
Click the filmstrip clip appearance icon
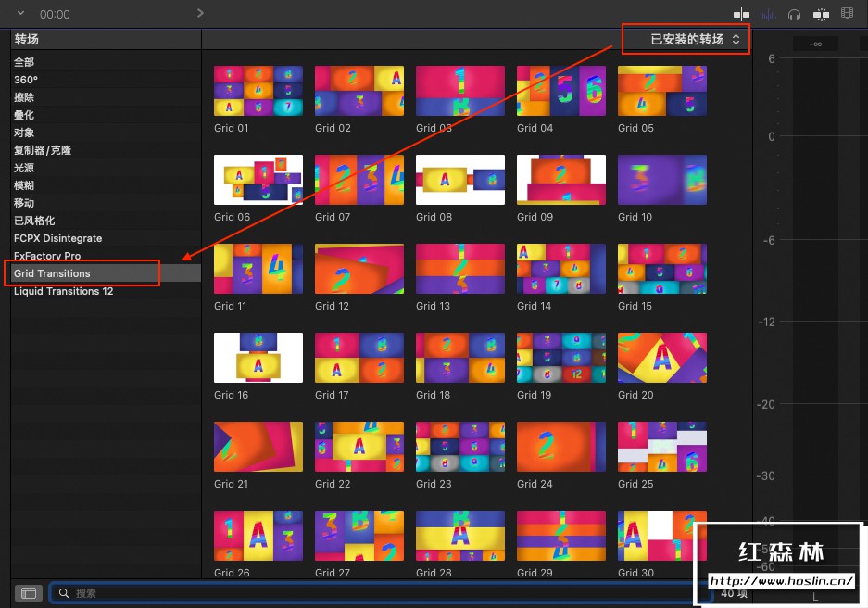pos(847,13)
